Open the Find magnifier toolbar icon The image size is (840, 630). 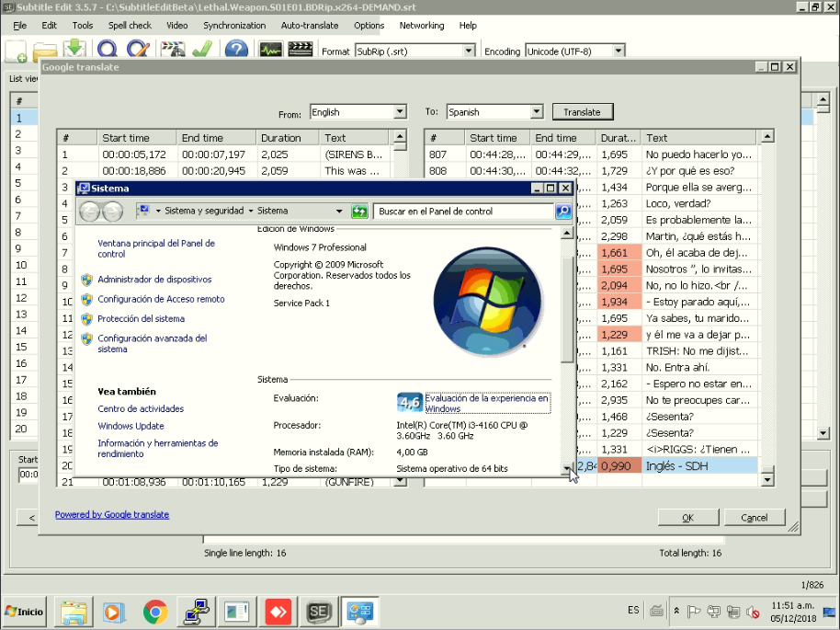pyautogui.click(x=108, y=50)
